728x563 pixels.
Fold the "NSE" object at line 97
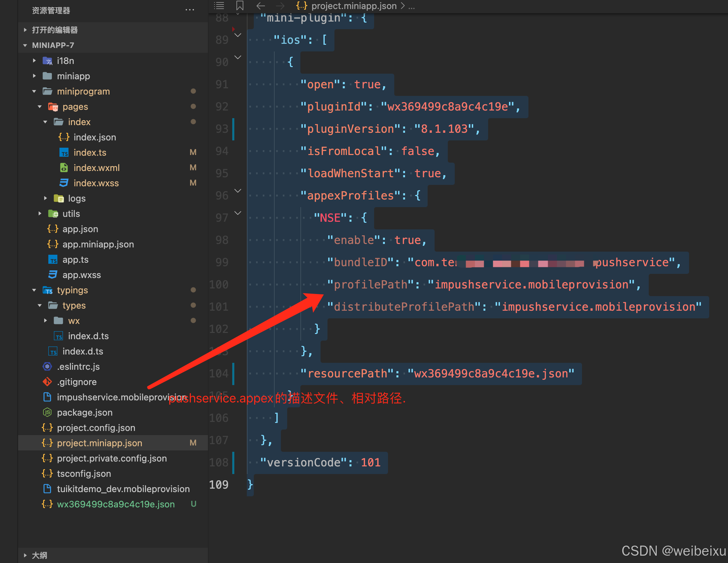coord(238,213)
